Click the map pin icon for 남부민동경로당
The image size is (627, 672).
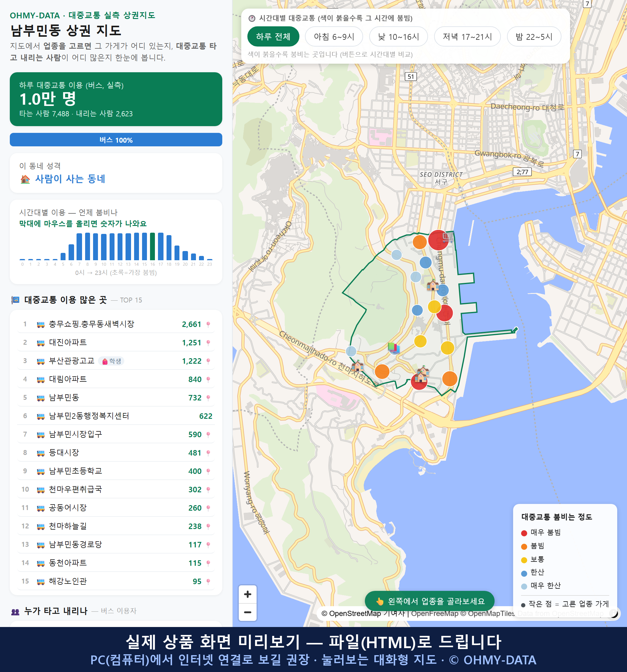click(208, 545)
